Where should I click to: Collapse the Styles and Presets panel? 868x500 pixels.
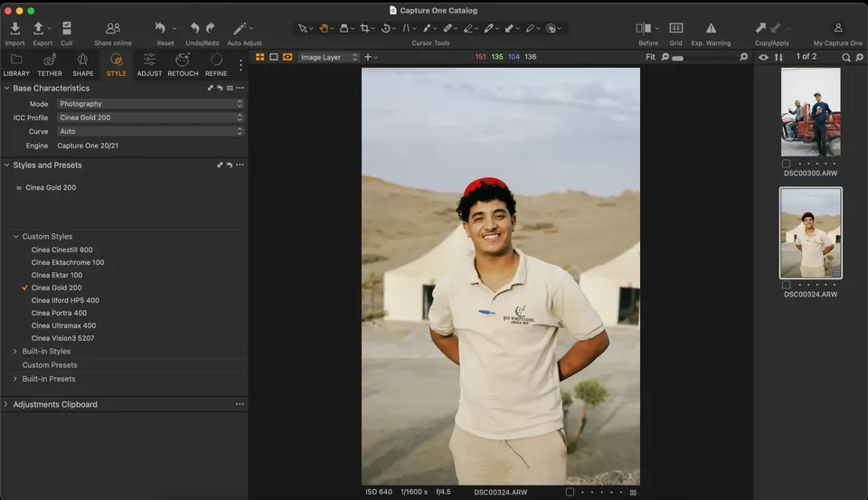[x=6, y=165]
